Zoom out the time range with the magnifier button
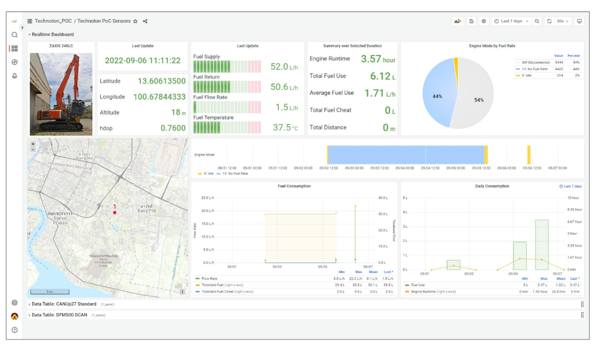 click(x=537, y=21)
